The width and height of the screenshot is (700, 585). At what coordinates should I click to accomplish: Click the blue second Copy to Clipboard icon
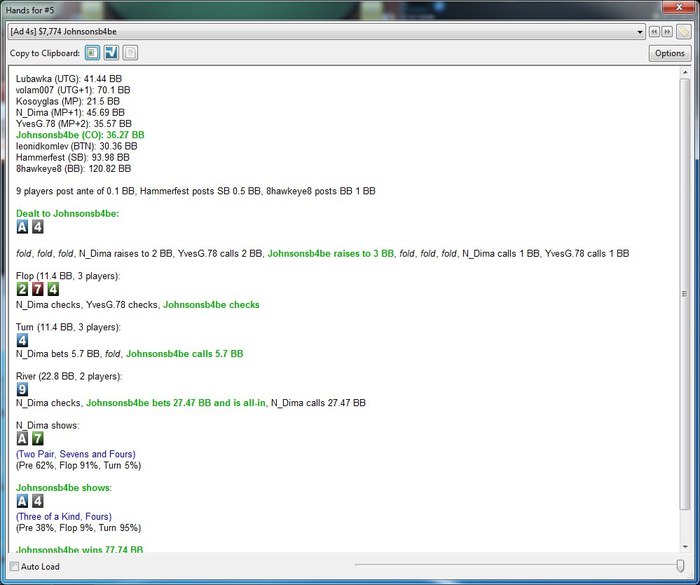[111, 53]
